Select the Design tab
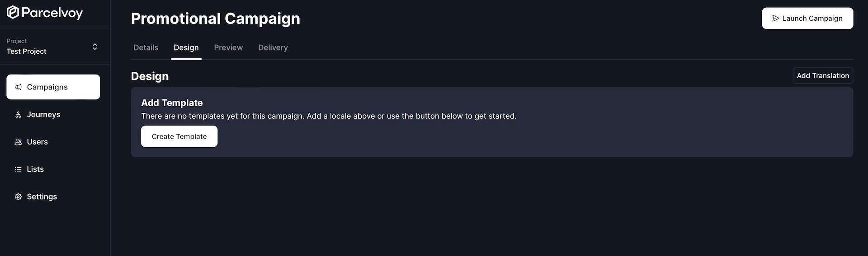The width and height of the screenshot is (868, 256). [x=186, y=48]
